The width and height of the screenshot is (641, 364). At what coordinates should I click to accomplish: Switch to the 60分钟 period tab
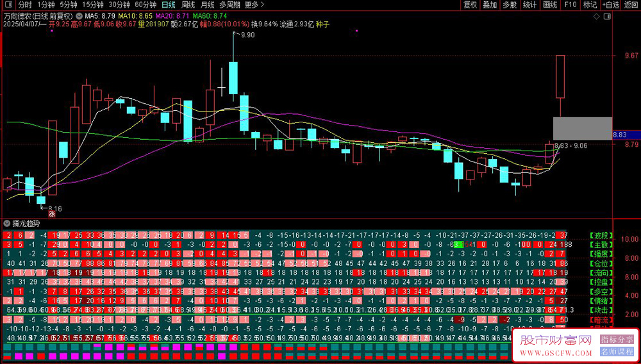pos(146,5)
